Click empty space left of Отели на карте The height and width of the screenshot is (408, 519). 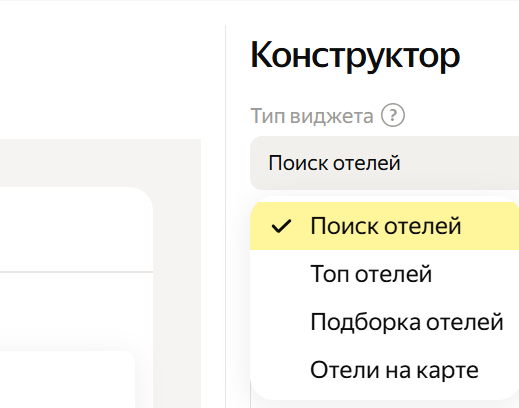(280, 370)
